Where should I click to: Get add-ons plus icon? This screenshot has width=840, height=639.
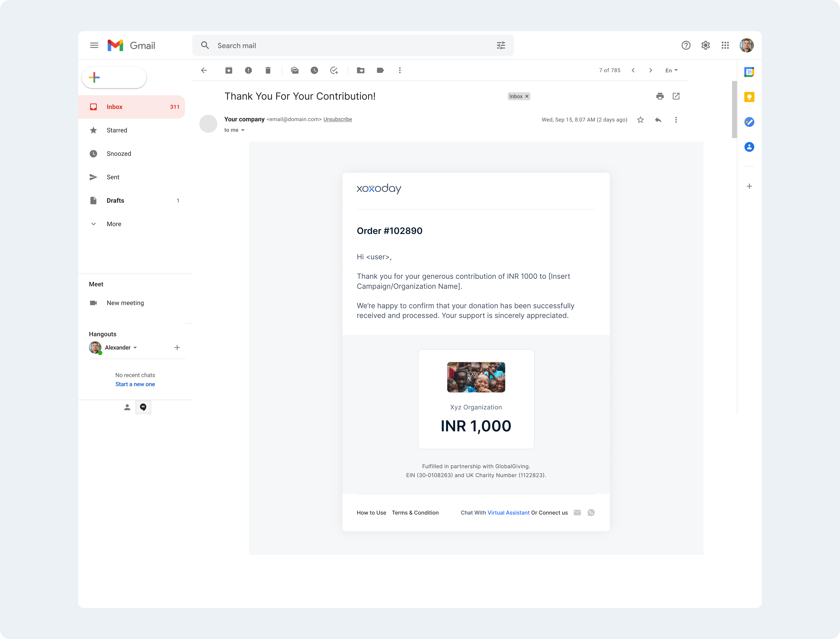(749, 186)
